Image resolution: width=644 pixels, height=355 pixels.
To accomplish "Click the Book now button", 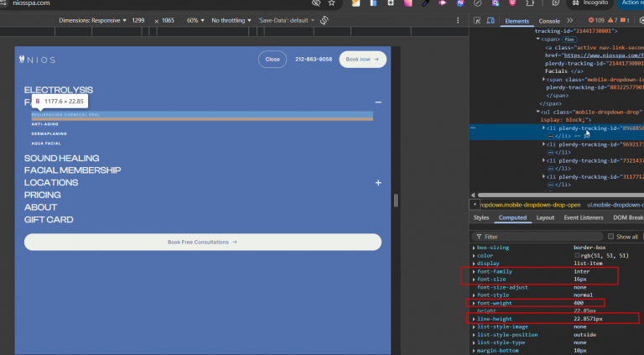I will pos(362,59).
